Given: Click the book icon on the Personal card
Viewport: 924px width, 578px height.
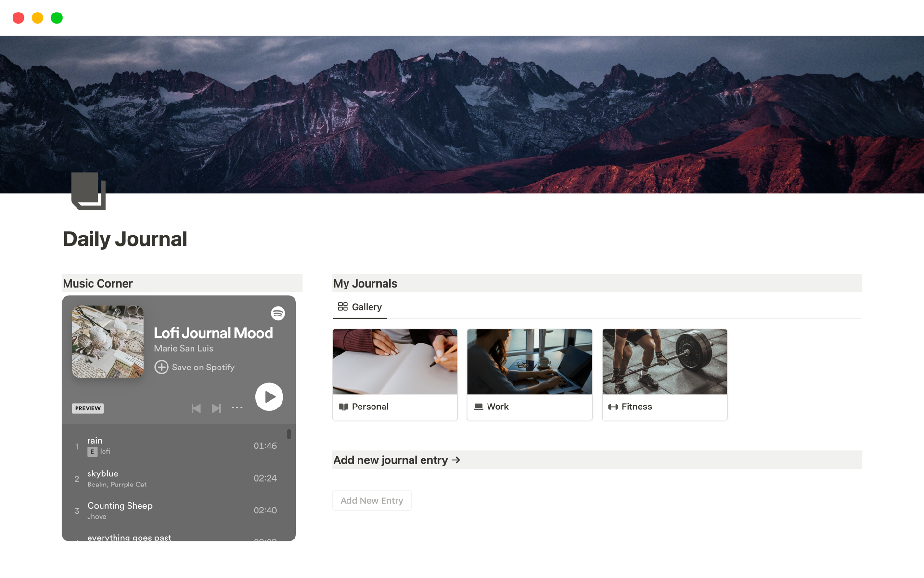Looking at the screenshot, I should [344, 407].
